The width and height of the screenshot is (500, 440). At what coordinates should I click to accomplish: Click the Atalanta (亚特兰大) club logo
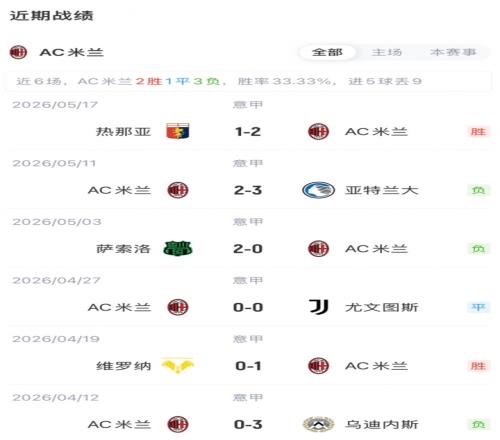(318, 190)
